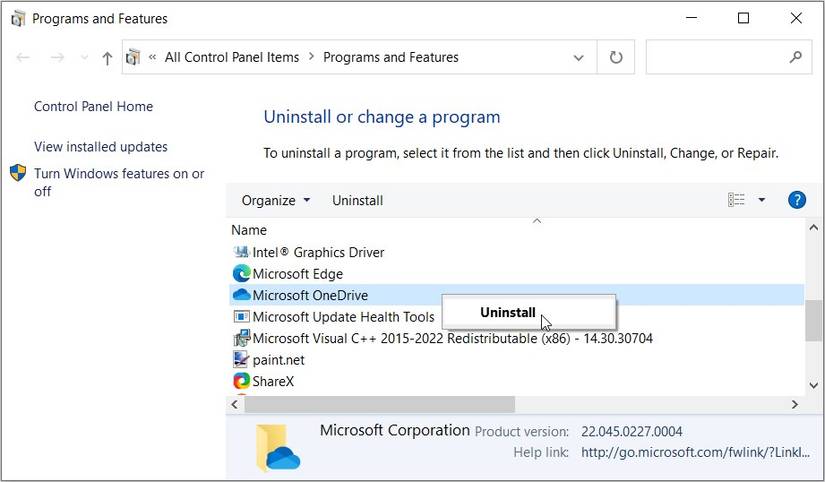Click the horizontal scrollbar thumb
This screenshot has height=482, width=825.
click(x=379, y=404)
